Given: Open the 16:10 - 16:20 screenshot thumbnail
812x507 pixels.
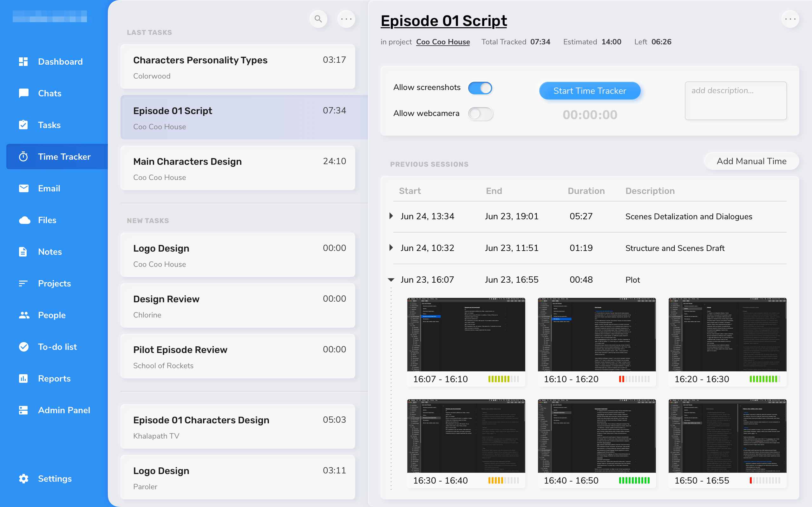Looking at the screenshot, I should 596,335.
